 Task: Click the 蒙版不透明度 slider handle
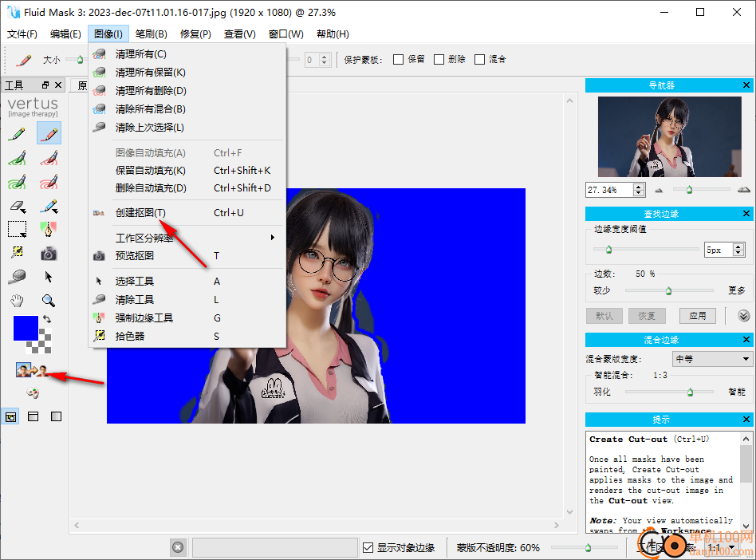click(x=588, y=547)
